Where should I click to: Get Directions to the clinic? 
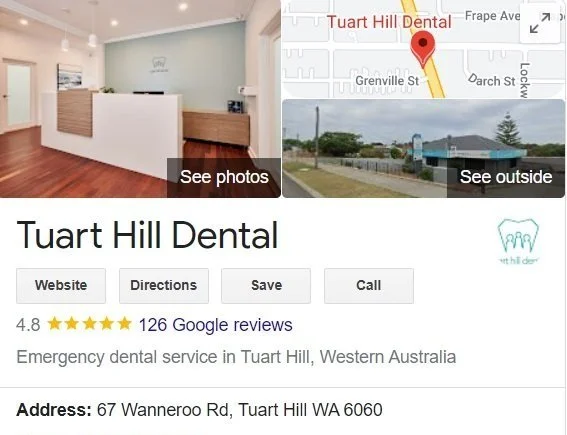coord(164,286)
